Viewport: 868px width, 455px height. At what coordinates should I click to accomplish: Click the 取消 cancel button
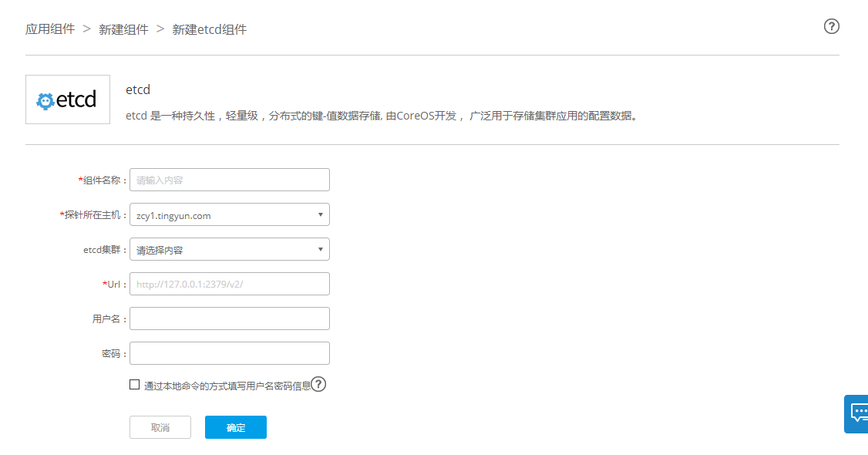click(x=160, y=427)
